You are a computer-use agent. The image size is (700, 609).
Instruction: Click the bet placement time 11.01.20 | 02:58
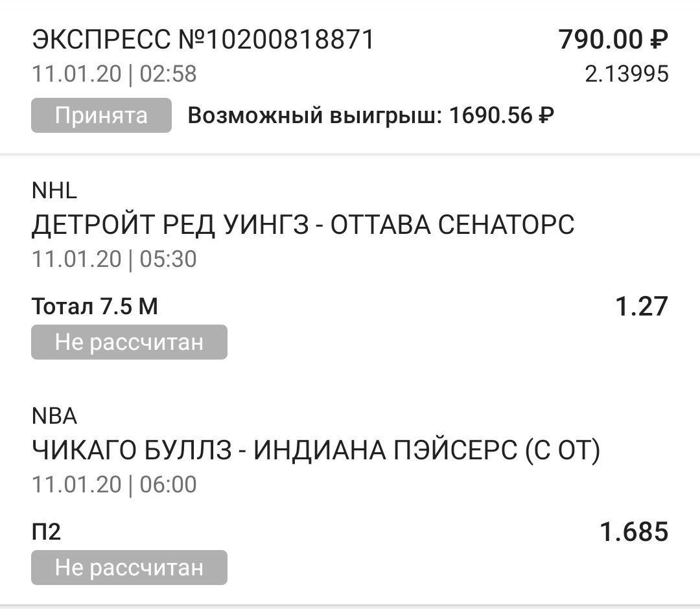114,74
